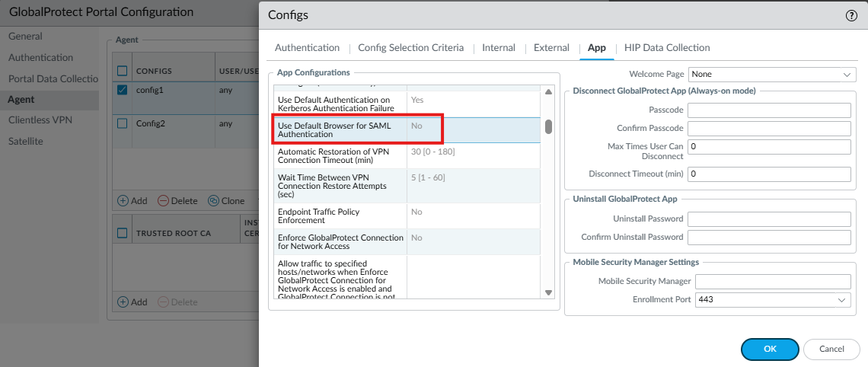
Task: Uncheck the config1 checkbox
Action: (x=123, y=90)
